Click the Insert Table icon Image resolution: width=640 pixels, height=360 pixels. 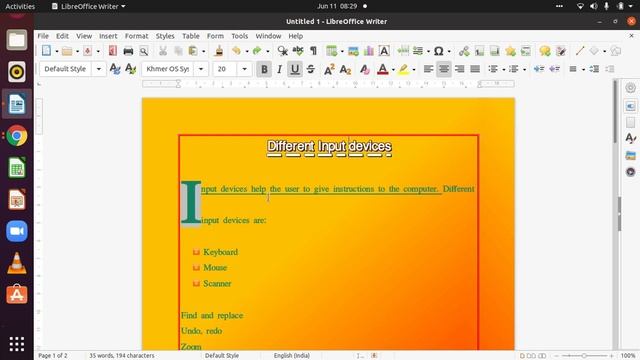point(331,51)
